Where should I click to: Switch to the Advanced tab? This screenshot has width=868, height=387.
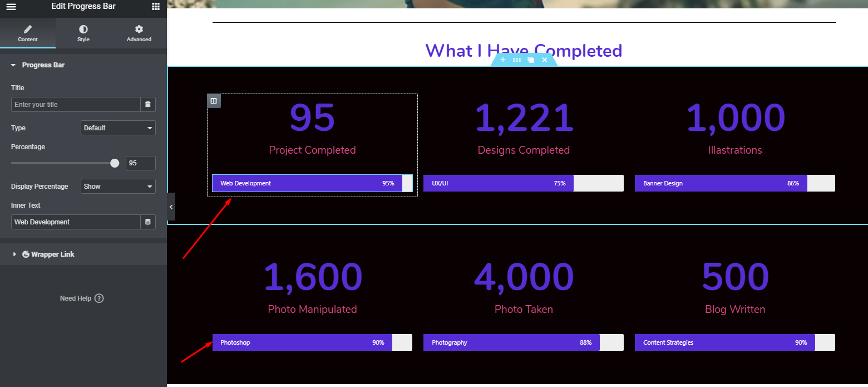139,33
